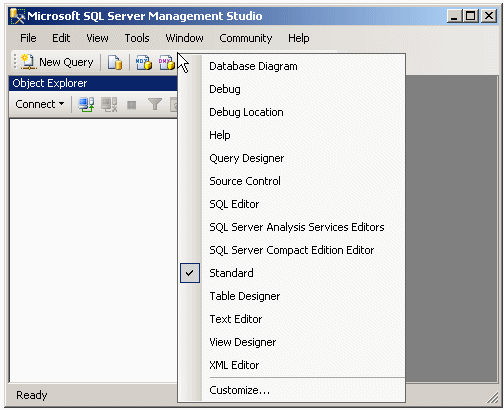Viewport: 504px width, 410px height.
Task: Enable the XML Editor toolbar
Action: (x=292, y=365)
